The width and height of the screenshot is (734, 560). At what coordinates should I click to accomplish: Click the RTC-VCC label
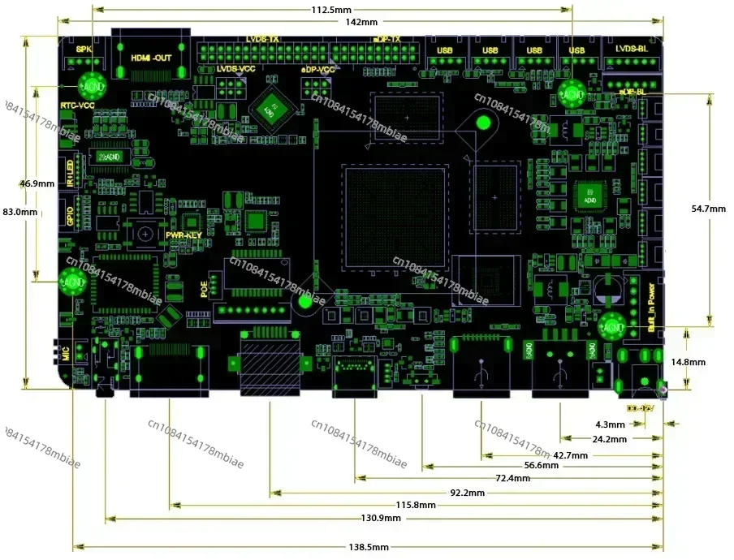tap(77, 106)
